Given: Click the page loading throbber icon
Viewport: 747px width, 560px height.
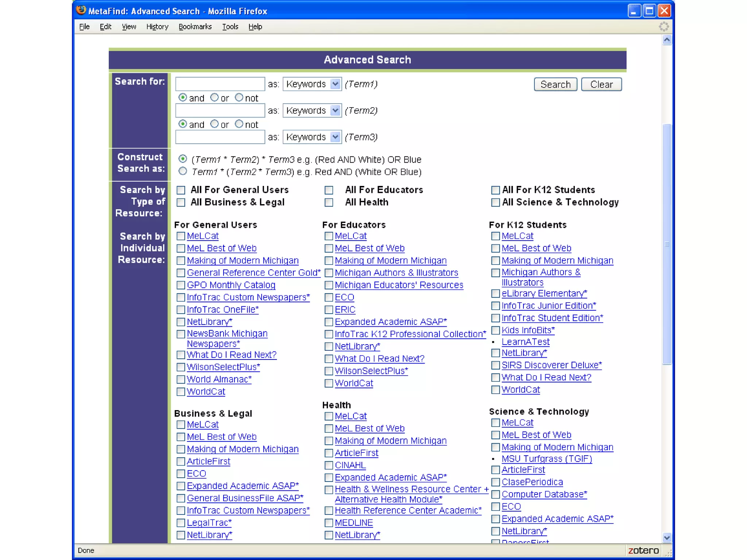Looking at the screenshot, I should pyautogui.click(x=664, y=27).
